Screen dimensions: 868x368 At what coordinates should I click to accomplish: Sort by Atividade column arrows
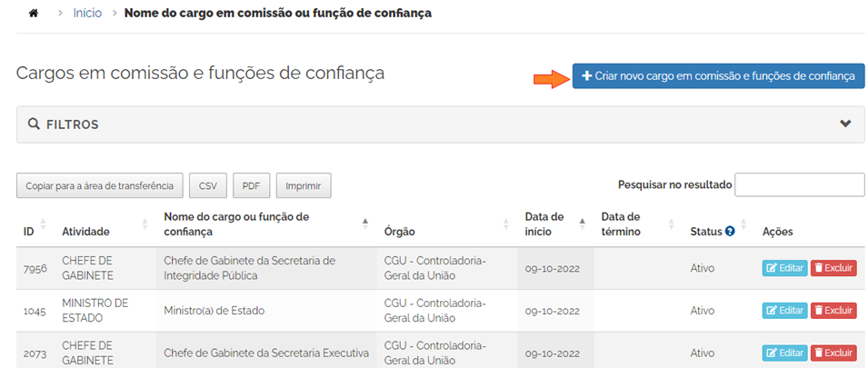click(x=145, y=224)
